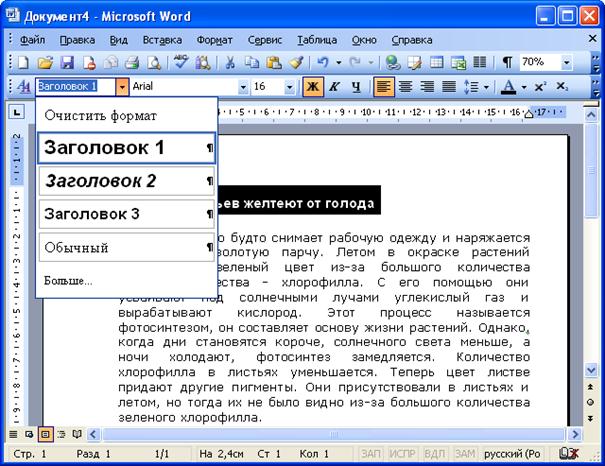
Task: Apply superscript formatting
Action: (x=540, y=86)
